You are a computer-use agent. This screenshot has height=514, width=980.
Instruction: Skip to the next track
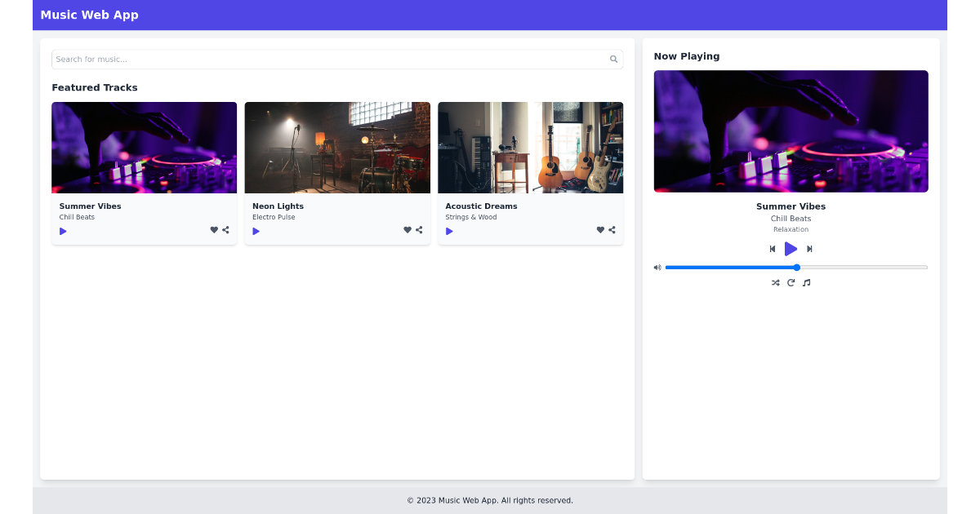point(809,249)
